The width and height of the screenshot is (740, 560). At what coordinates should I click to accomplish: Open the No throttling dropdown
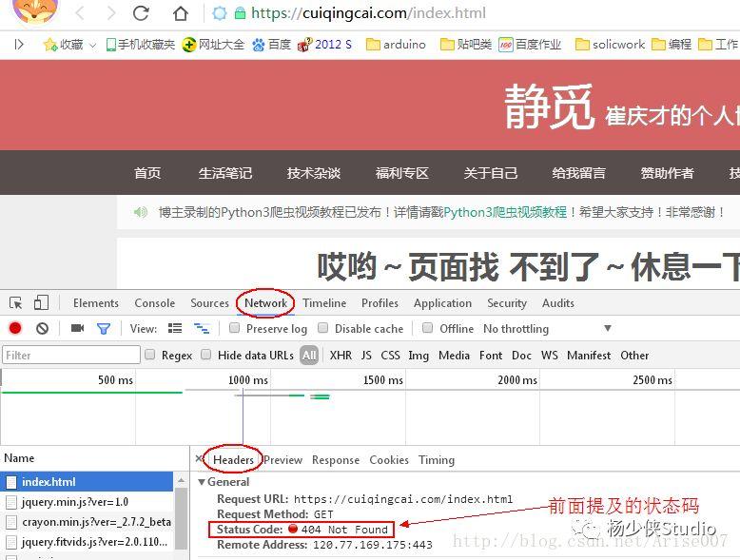click(x=548, y=328)
